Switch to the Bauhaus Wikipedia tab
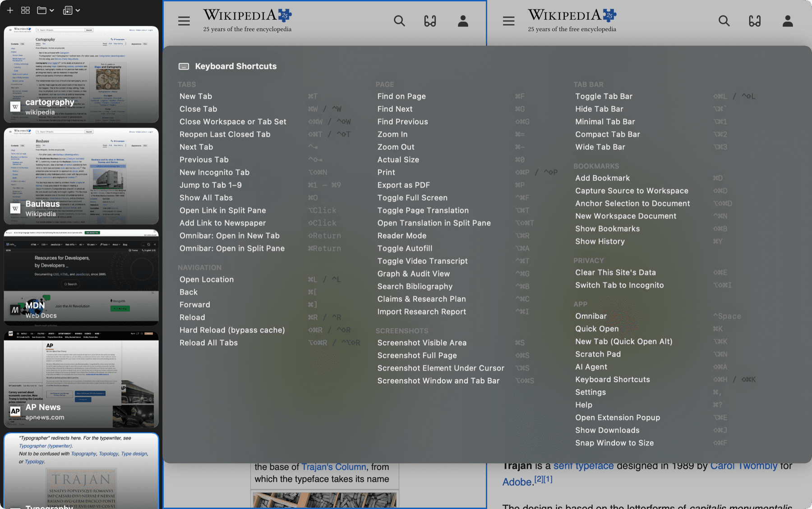 click(81, 176)
